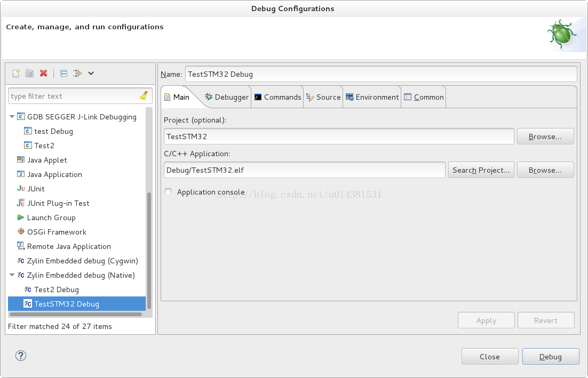Open the filter options dropdown arrow
This screenshot has width=588, height=378.
91,74
